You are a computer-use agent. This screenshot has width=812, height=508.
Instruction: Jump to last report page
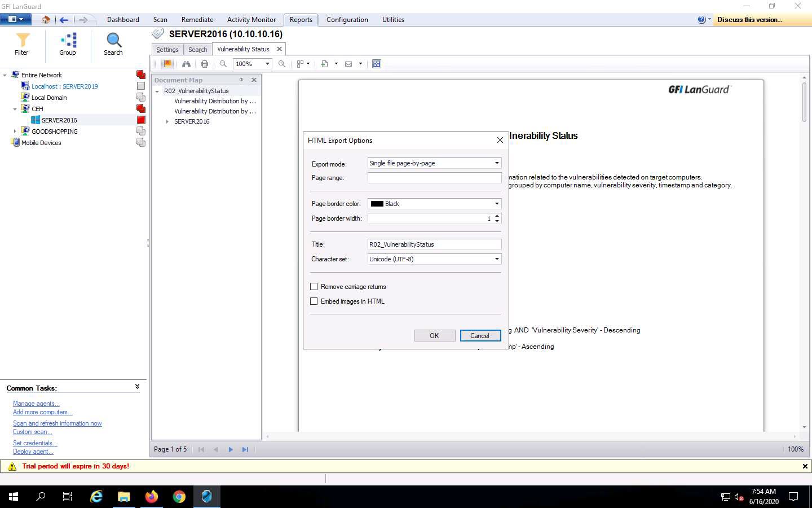click(245, 449)
